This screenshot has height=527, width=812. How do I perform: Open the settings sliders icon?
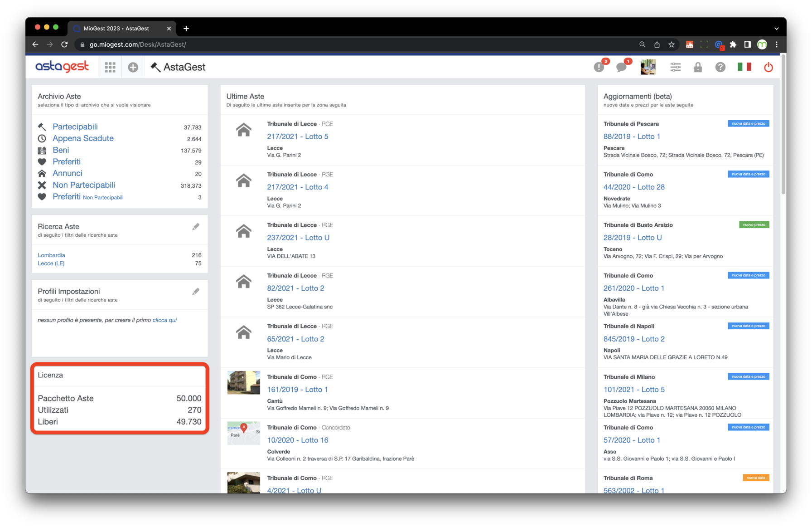point(675,67)
